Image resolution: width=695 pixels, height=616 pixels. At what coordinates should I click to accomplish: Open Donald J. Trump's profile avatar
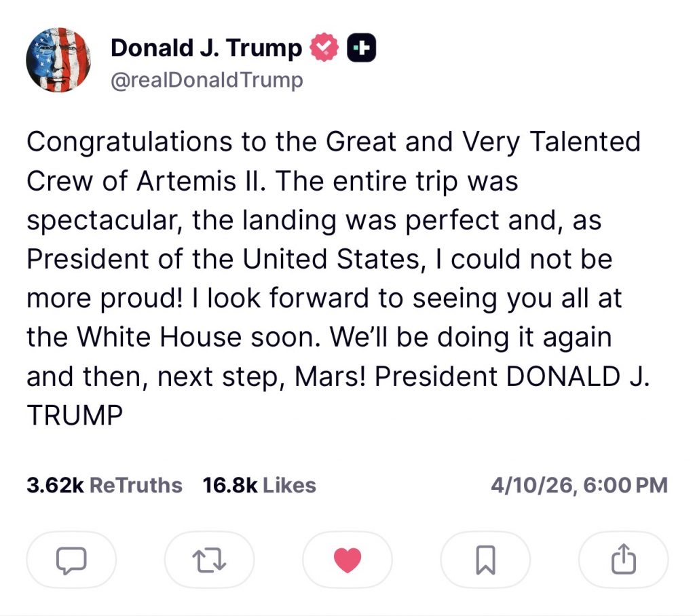pyautogui.click(x=58, y=61)
